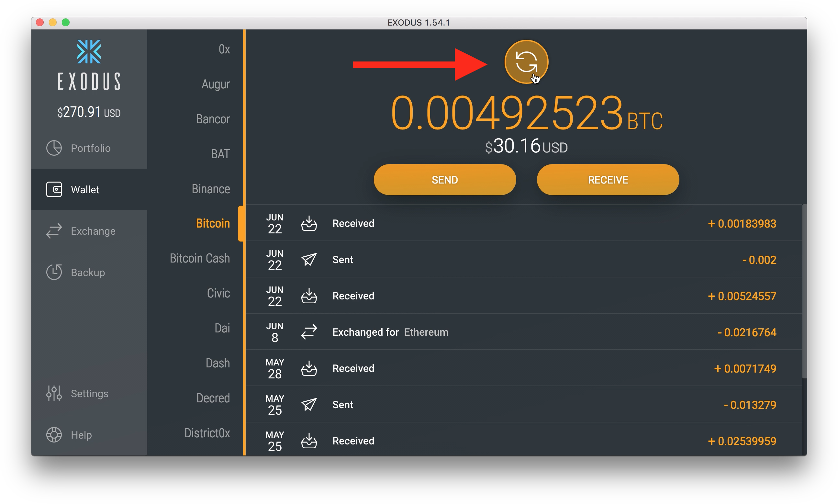
Task: Click the green maximize window button
Action: pos(65,22)
